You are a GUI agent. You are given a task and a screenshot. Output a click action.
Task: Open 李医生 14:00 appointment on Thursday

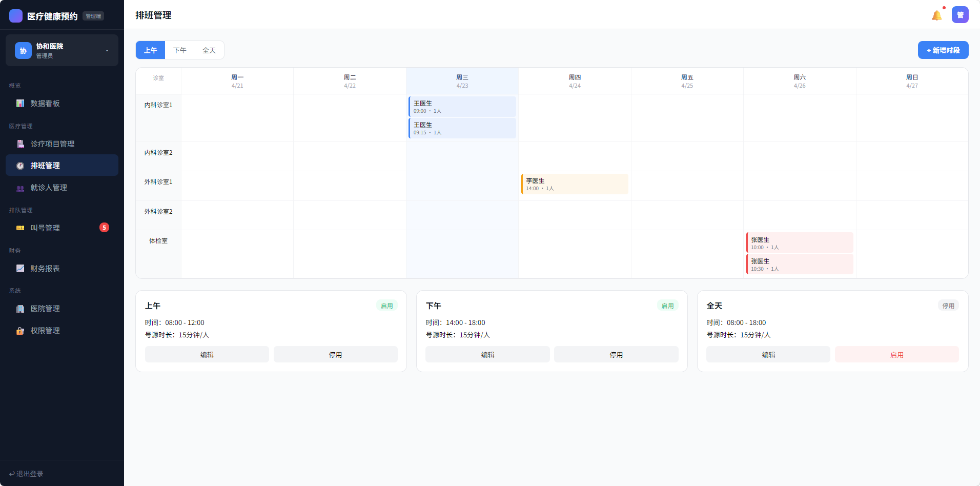pyautogui.click(x=574, y=184)
